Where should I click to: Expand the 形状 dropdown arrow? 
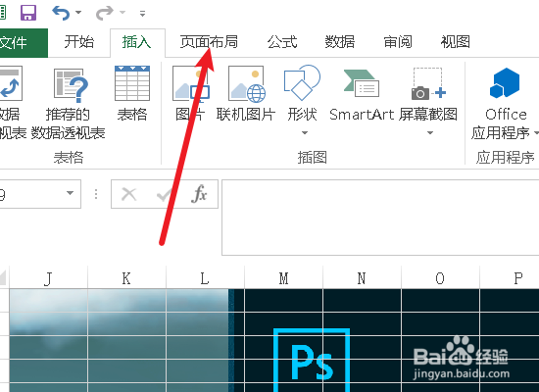[x=305, y=132]
